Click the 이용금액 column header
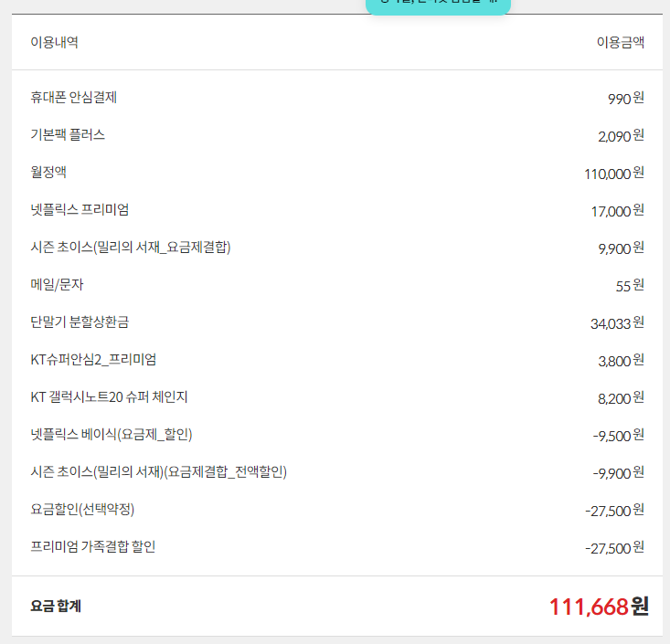Screen dimensions: 670x644 (621, 42)
